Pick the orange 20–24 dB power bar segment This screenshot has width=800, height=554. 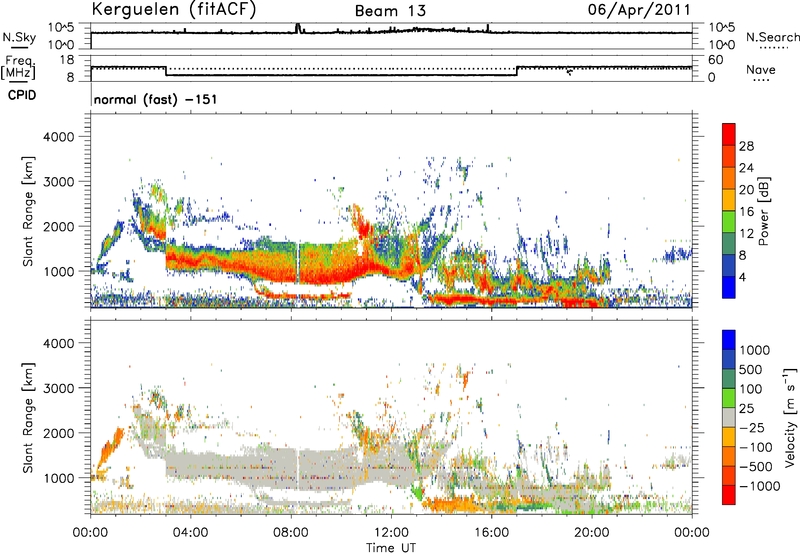tap(729, 178)
